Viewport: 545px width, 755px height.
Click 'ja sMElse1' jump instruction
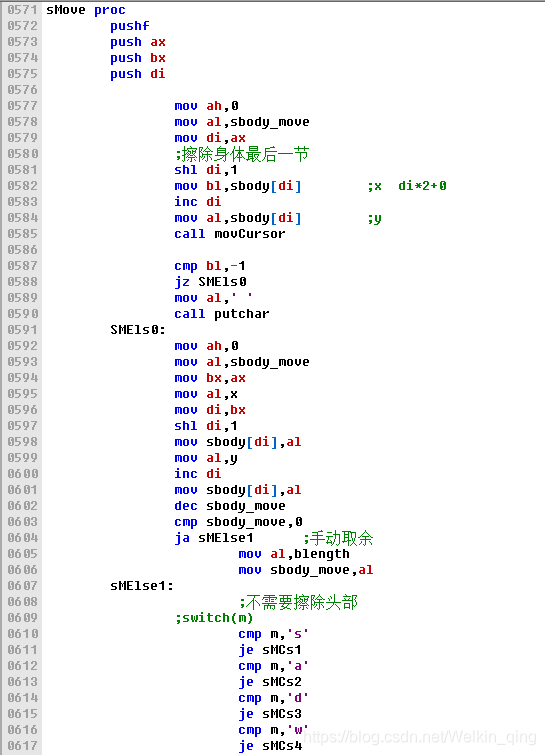[x=214, y=538]
